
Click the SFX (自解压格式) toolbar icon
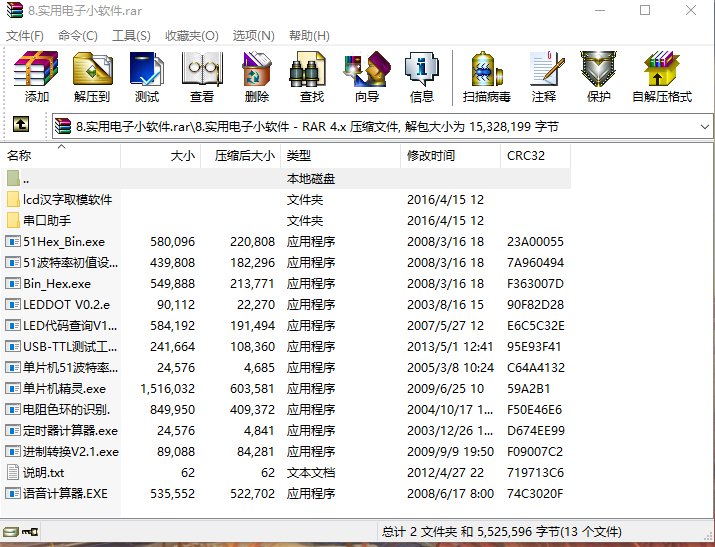click(661, 69)
